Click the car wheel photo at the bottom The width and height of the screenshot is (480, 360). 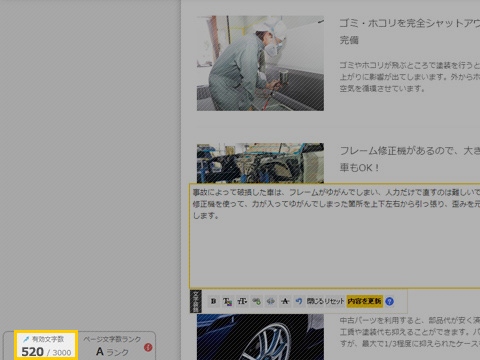click(260, 337)
